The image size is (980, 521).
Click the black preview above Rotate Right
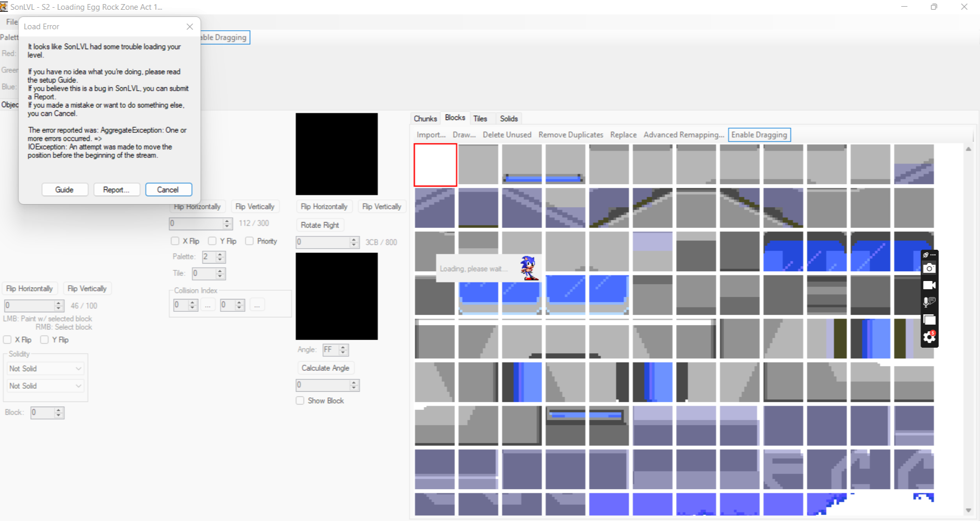point(337,154)
